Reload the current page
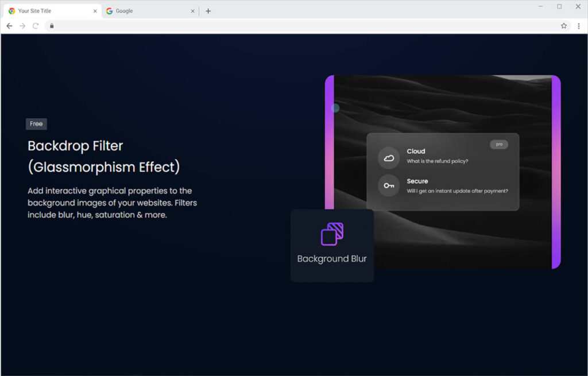588x376 pixels. pos(36,26)
